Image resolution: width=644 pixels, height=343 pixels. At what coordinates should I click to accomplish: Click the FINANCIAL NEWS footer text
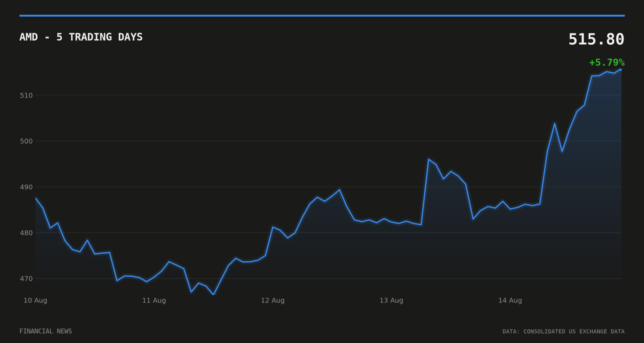tap(46, 331)
